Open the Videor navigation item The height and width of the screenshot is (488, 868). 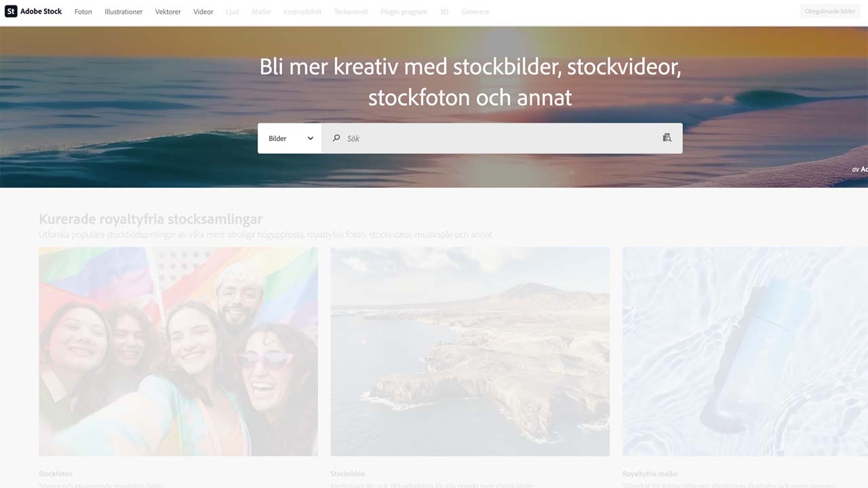point(203,12)
